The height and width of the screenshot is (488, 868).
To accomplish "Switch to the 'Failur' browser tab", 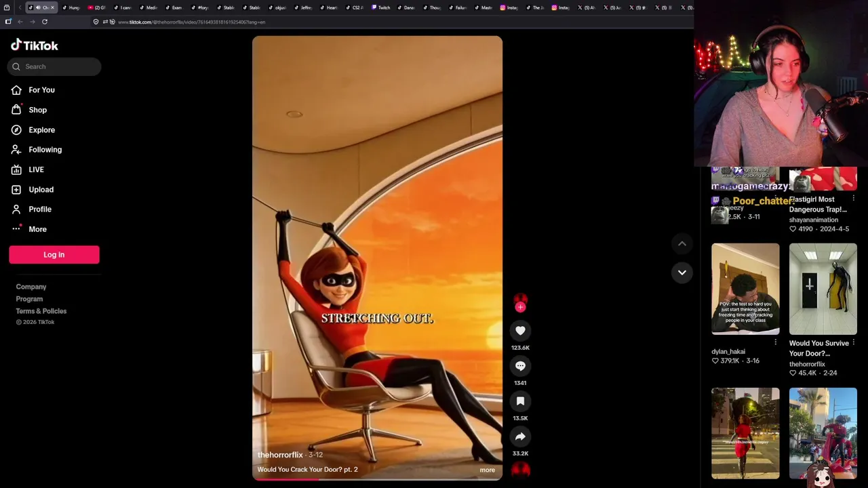I will coord(457,7).
